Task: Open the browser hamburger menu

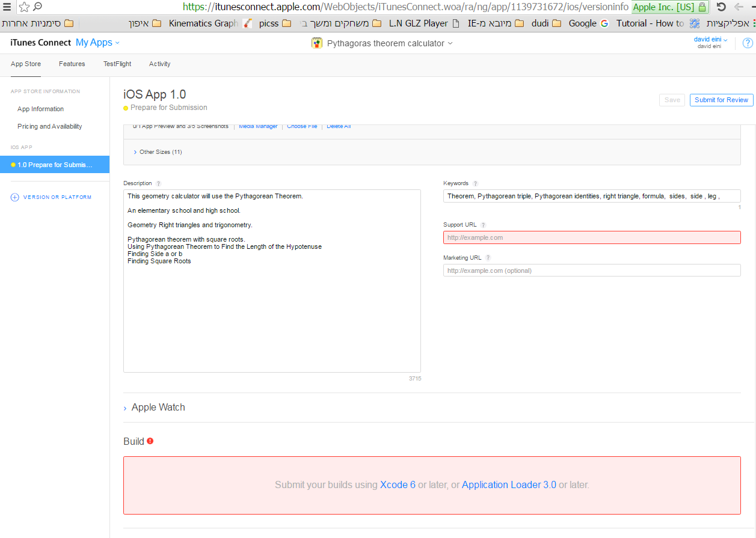Action: coord(7,7)
